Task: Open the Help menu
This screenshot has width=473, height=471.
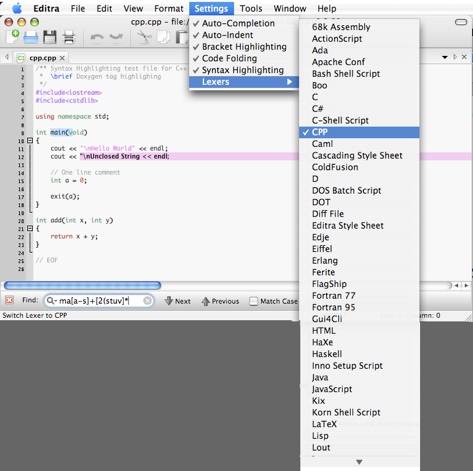Action: point(327,8)
